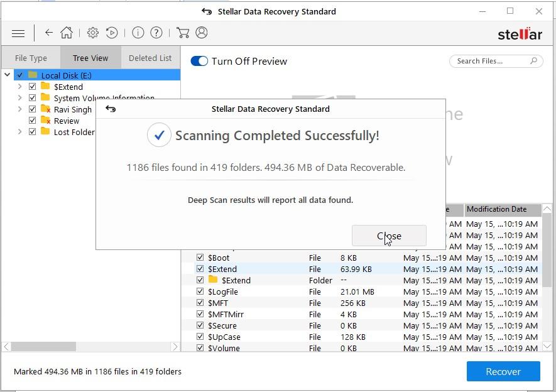Switch to the File Type tab
This screenshot has height=392, width=556.
click(31, 58)
